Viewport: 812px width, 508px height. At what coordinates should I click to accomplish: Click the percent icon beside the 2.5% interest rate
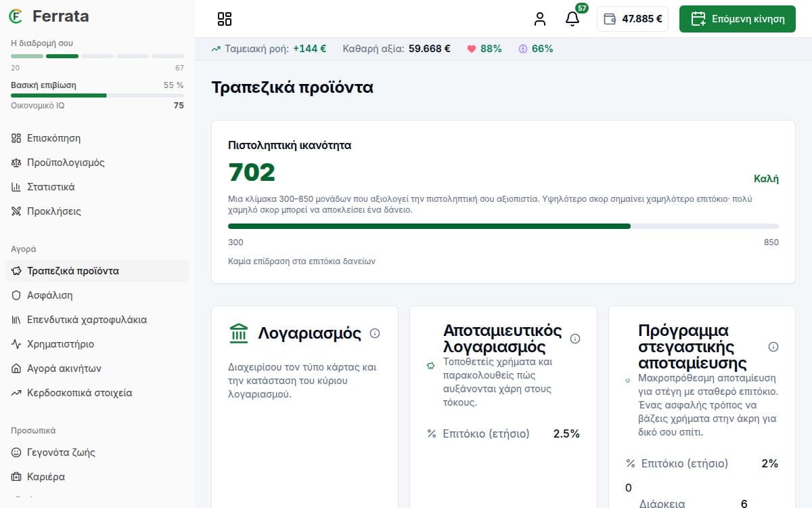coord(432,433)
